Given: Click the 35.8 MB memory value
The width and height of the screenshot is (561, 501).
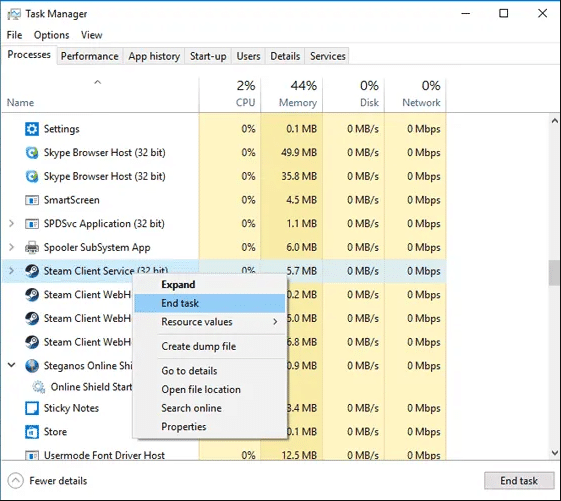Looking at the screenshot, I should [x=299, y=176].
